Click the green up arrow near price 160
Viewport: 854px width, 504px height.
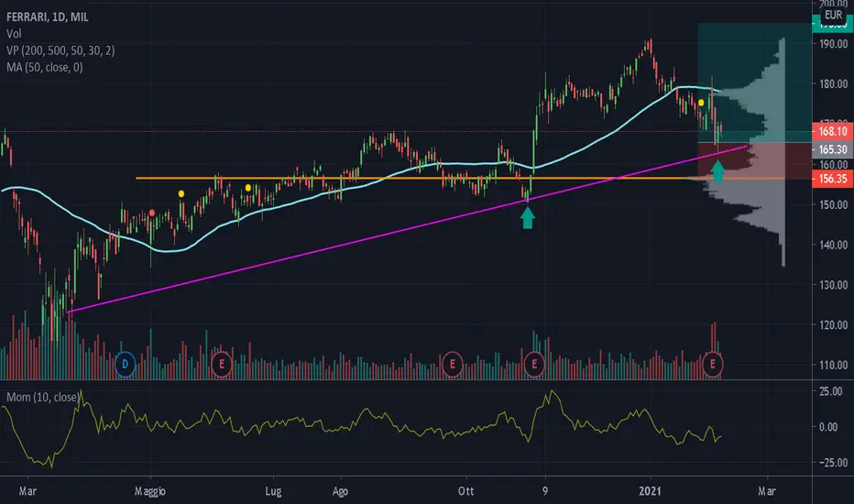717,171
